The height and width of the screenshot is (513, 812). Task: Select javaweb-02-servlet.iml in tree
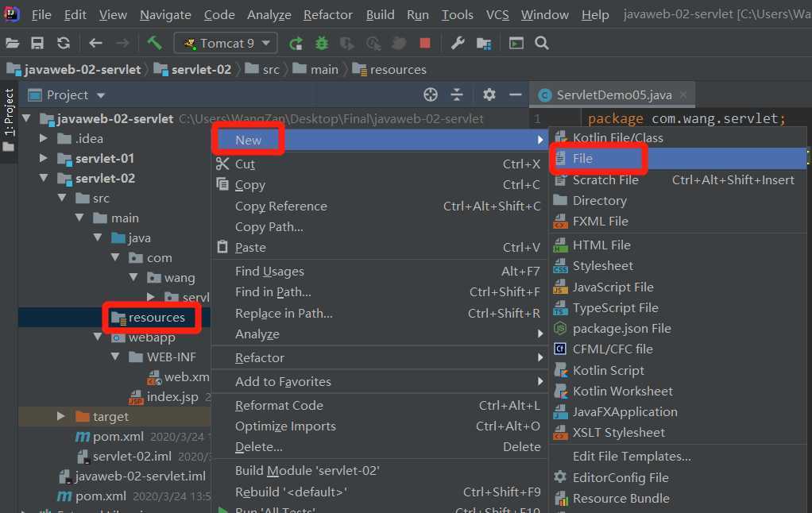(140, 476)
